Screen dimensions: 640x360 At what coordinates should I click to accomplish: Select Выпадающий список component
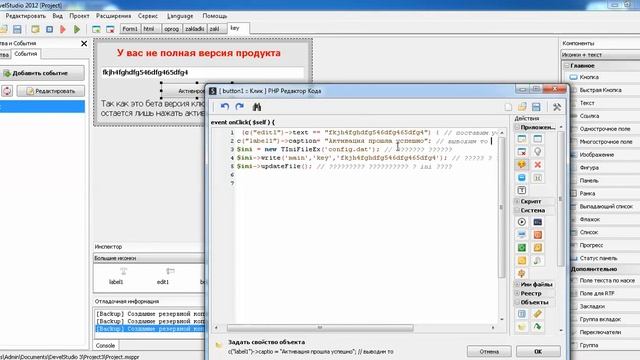pos(606,206)
